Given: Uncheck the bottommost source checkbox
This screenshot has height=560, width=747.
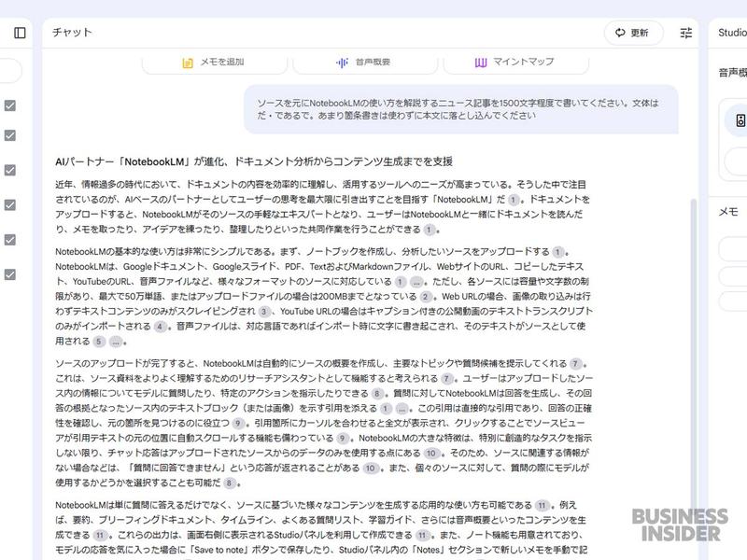Looking at the screenshot, I should coord(10,274).
